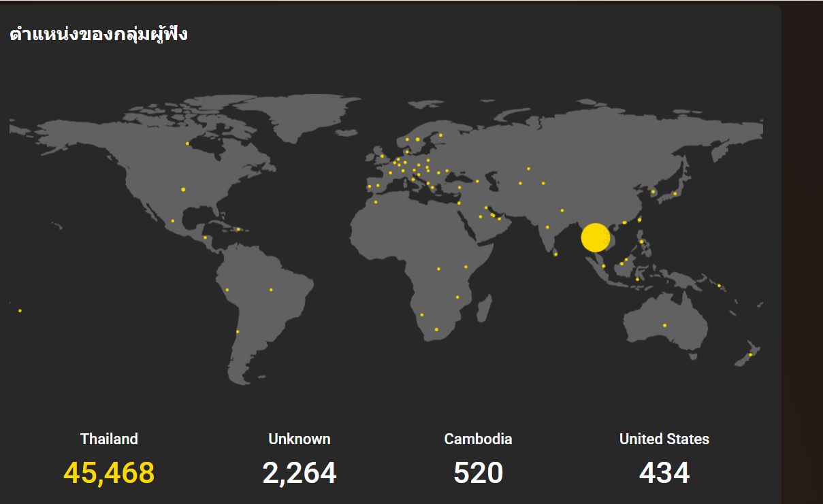Viewport: 823px width, 504px height.
Task: Click the 45,468 Thailand listener count
Action: point(109,473)
